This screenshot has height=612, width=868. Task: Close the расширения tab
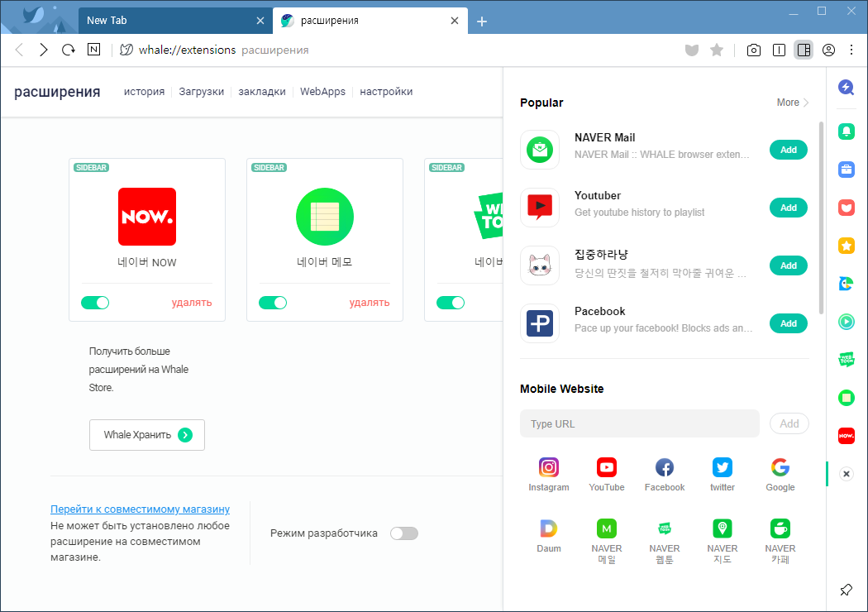pos(455,21)
